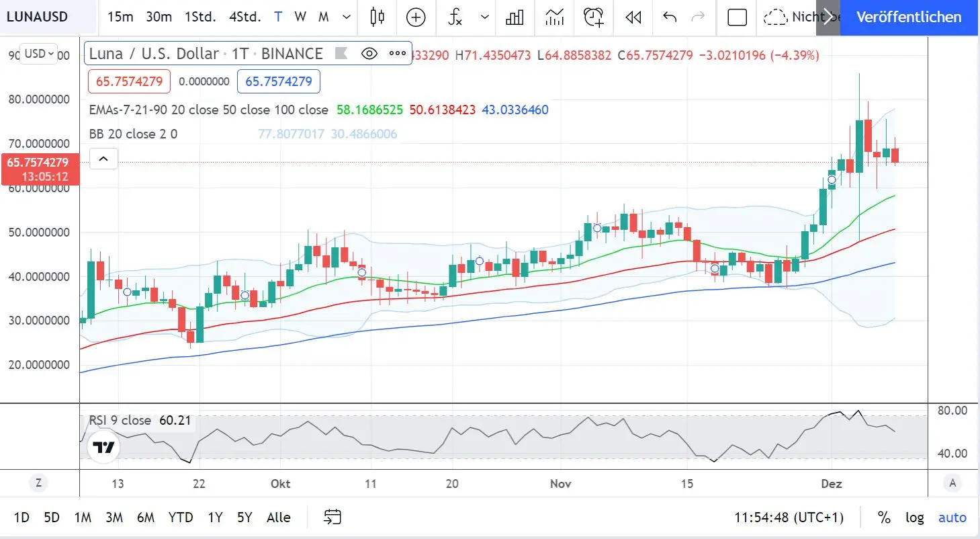Click the event marker circle near Okt 11
This screenshot has width=980, height=539.
[x=362, y=272]
